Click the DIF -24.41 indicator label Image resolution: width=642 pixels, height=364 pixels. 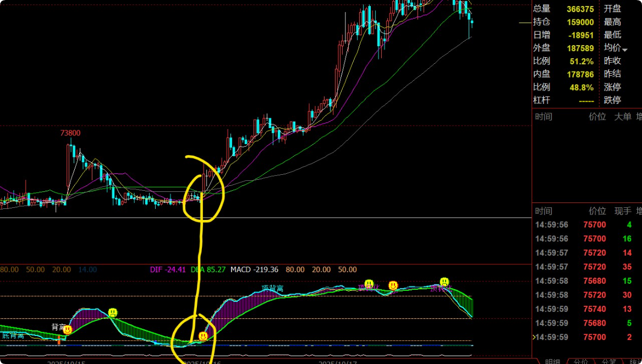click(168, 270)
